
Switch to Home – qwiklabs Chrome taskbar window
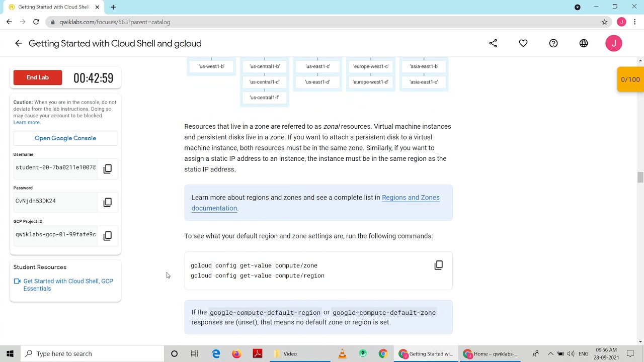click(491, 353)
